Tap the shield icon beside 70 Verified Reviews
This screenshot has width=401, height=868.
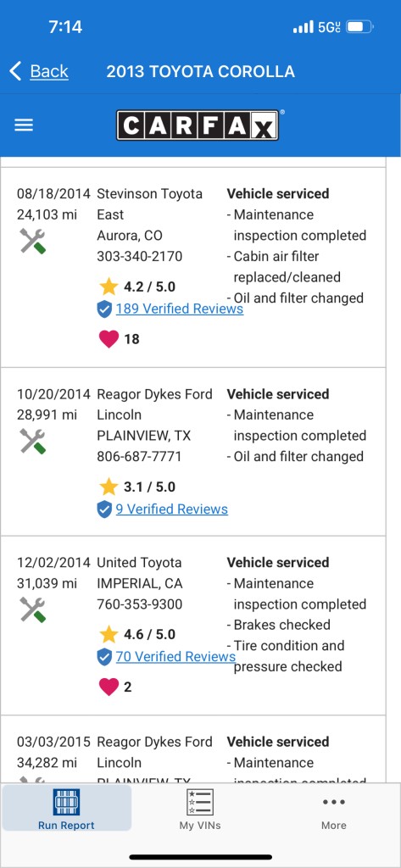click(x=104, y=657)
